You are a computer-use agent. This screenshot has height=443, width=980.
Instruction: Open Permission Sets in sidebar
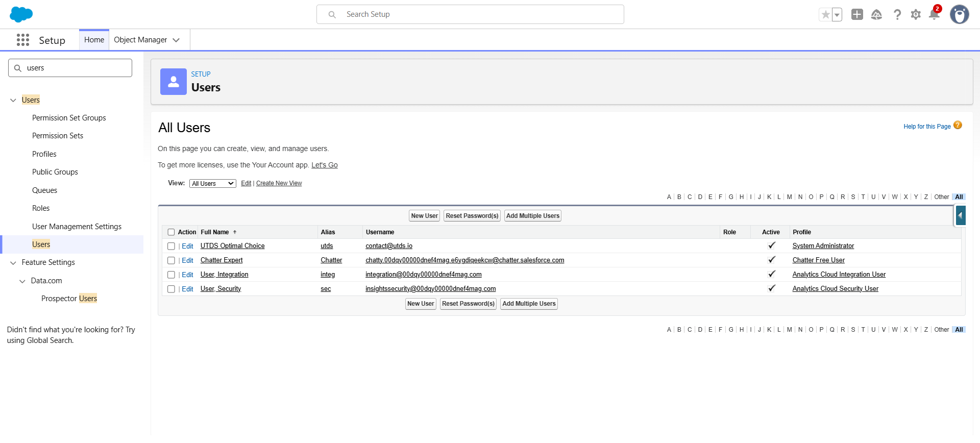[x=58, y=136]
